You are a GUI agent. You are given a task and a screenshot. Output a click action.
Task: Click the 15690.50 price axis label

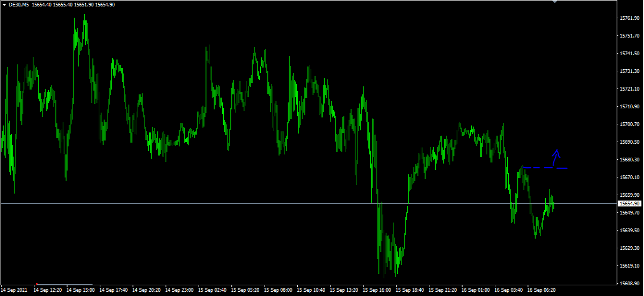coord(629,142)
